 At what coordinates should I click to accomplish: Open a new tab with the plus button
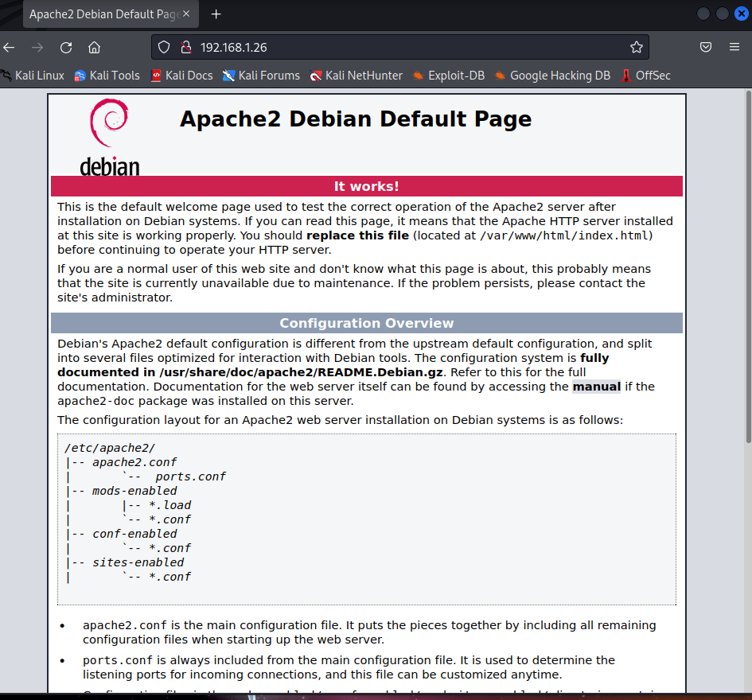click(216, 14)
